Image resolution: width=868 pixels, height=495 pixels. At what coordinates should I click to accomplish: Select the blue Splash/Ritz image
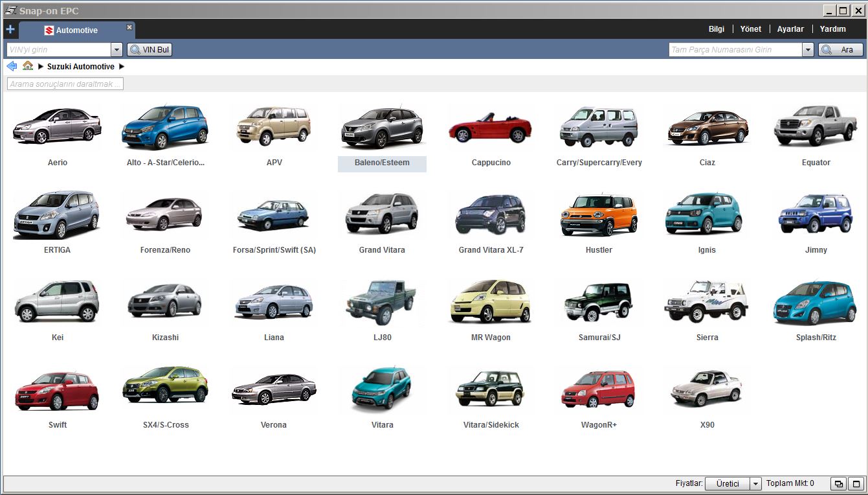click(816, 303)
